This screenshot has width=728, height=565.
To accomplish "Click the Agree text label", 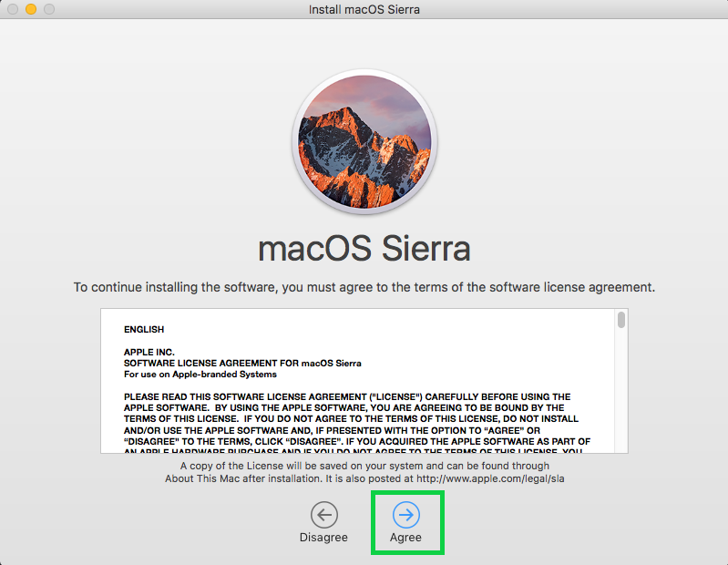I will tap(405, 537).
